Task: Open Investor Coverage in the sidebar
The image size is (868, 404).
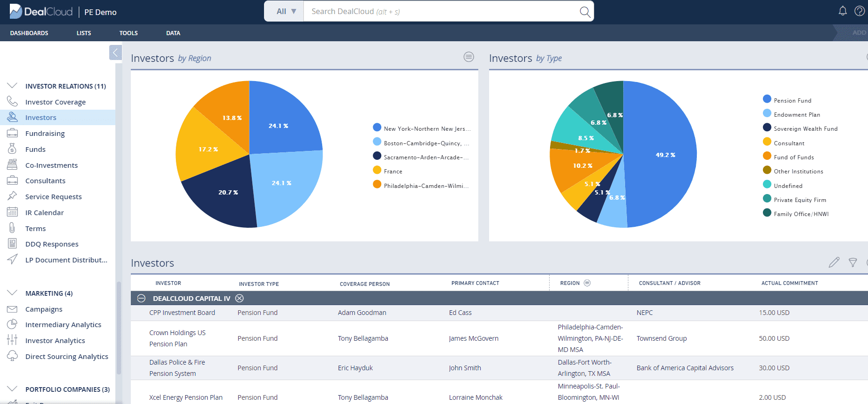Action: [x=55, y=102]
